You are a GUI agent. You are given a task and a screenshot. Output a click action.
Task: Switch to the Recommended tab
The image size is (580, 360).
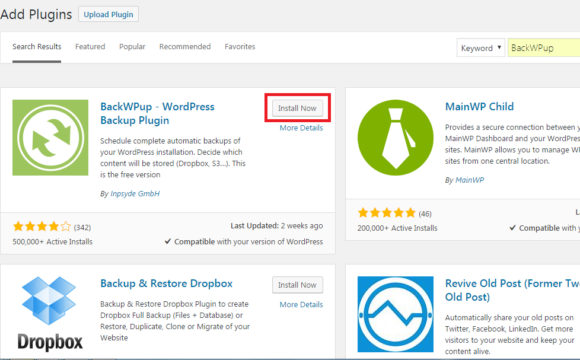click(x=185, y=47)
